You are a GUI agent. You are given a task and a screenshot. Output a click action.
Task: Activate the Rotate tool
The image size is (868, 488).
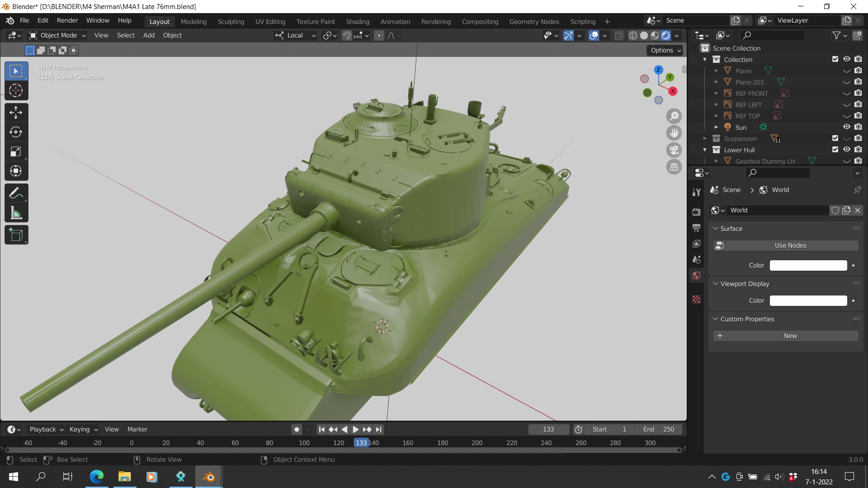click(16, 132)
